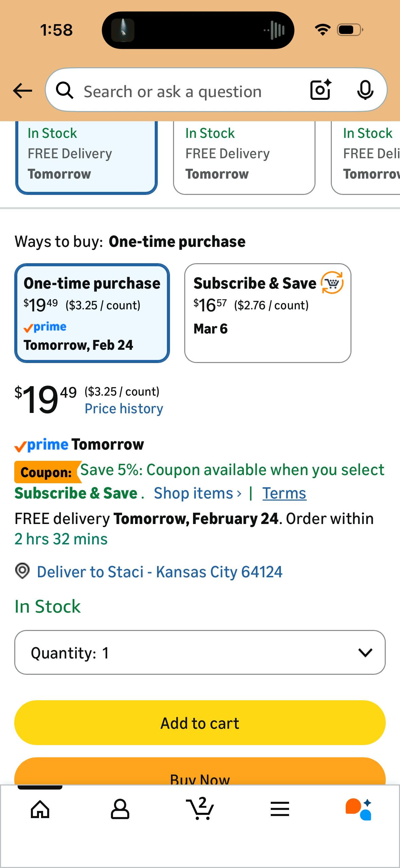Select the One-time purchase option
This screenshot has width=400, height=868.
(x=92, y=313)
